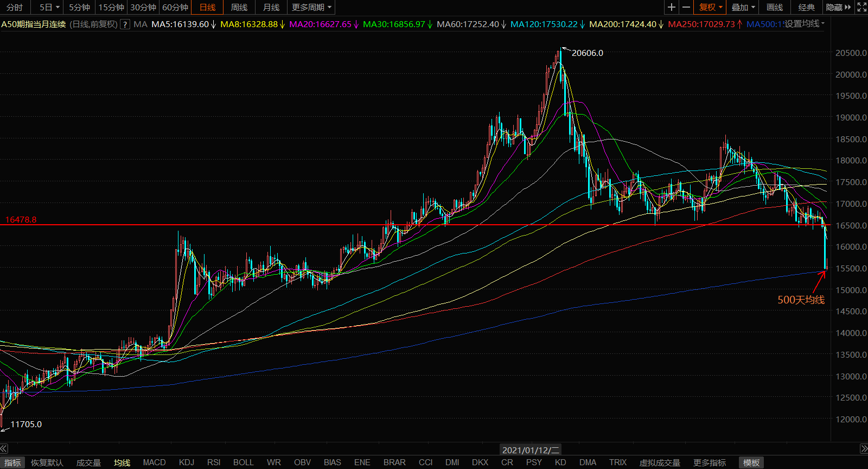Screen dimensions: 868x469
Task: Open 更多指标 more indicators
Action: [710, 462]
